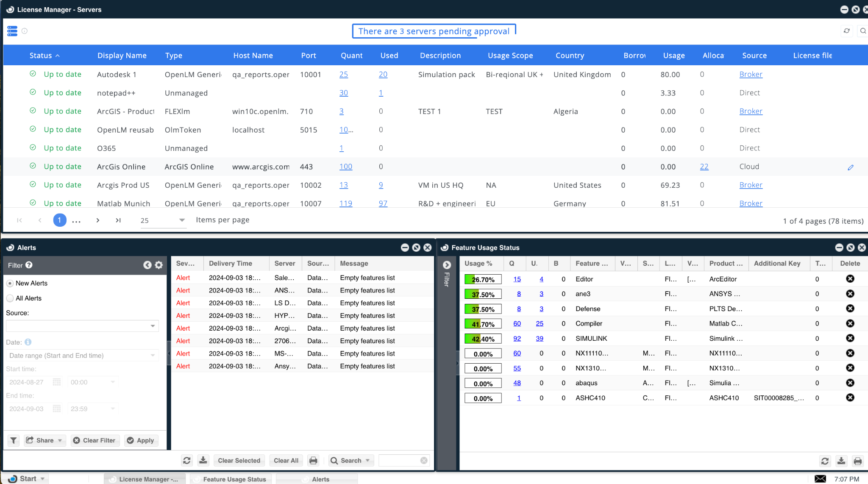The width and height of the screenshot is (868, 484).
Task: Open the mail icon in system tray
Action: click(x=820, y=478)
